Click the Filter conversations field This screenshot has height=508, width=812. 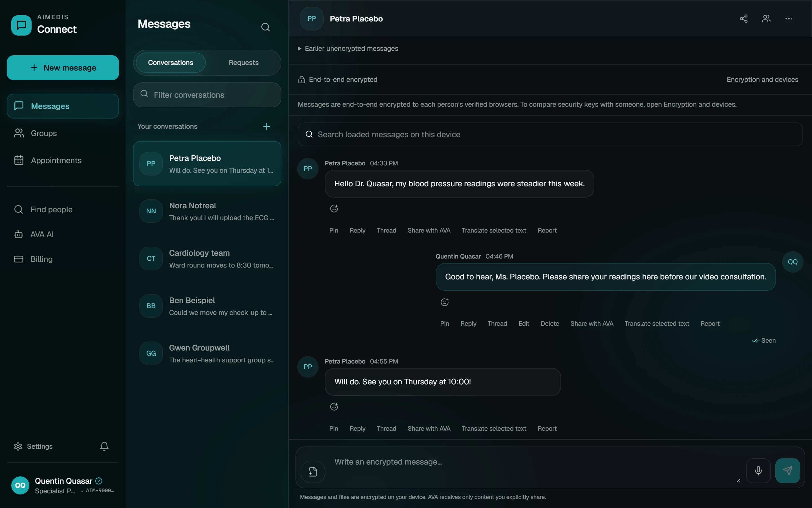(207, 95)
